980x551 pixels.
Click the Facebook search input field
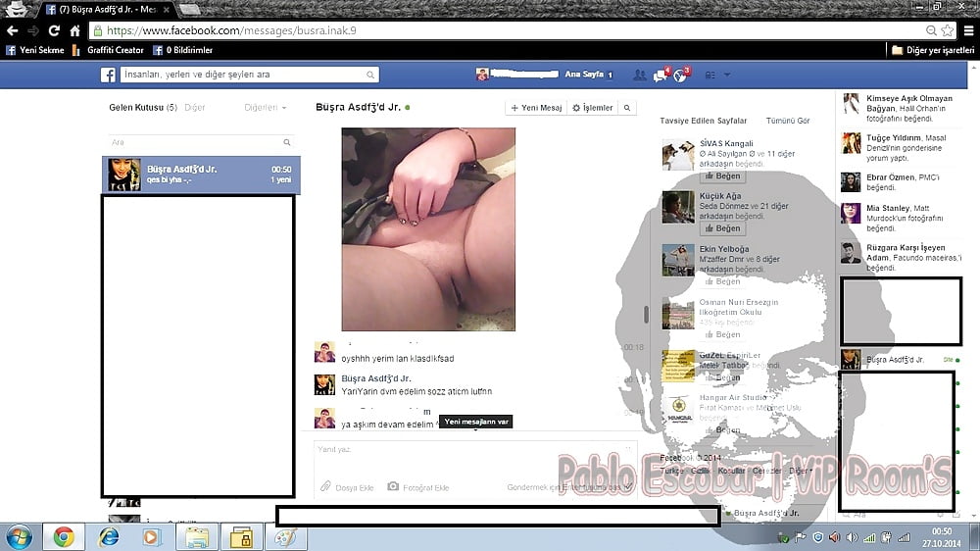[240, 75]
